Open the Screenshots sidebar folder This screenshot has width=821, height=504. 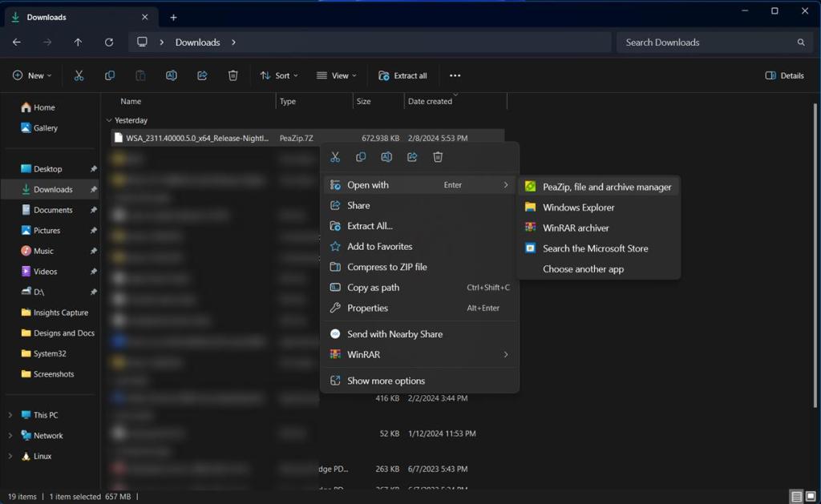tap(47, 373)
